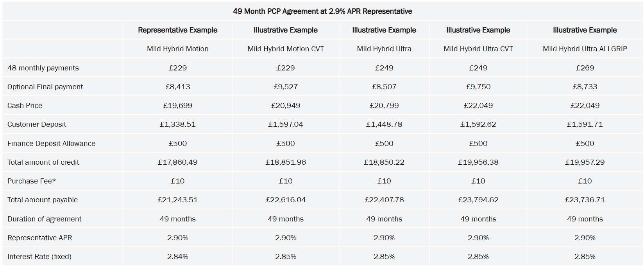Viewport: 644px width, 268px height.
Task: Click the £21,243.51 total payable cell
Action: (177, 200)
